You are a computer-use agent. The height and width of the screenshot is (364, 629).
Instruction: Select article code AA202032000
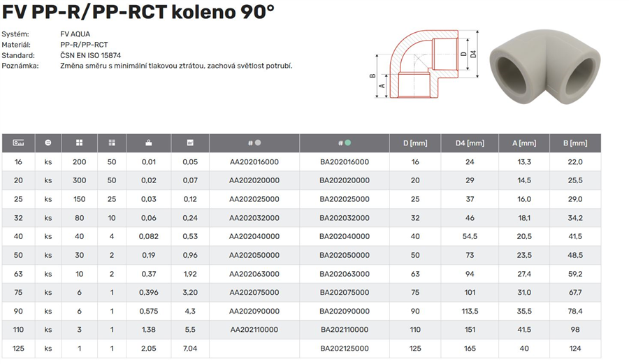click(254, 218)
